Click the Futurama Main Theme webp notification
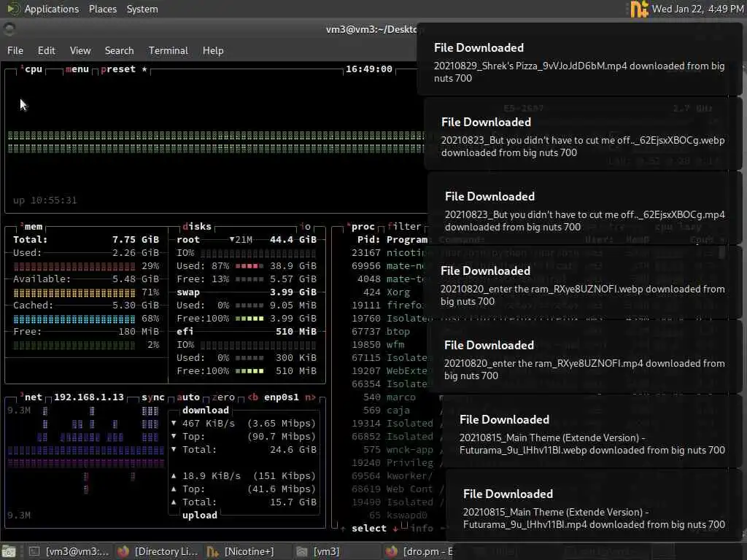This screenshot has width=747, height=560. point(592,431)
